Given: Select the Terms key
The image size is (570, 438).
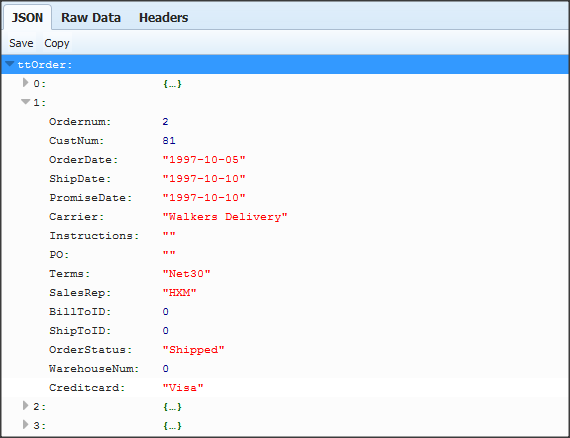Looking at the screenshot, I should [x=69, y=274].
